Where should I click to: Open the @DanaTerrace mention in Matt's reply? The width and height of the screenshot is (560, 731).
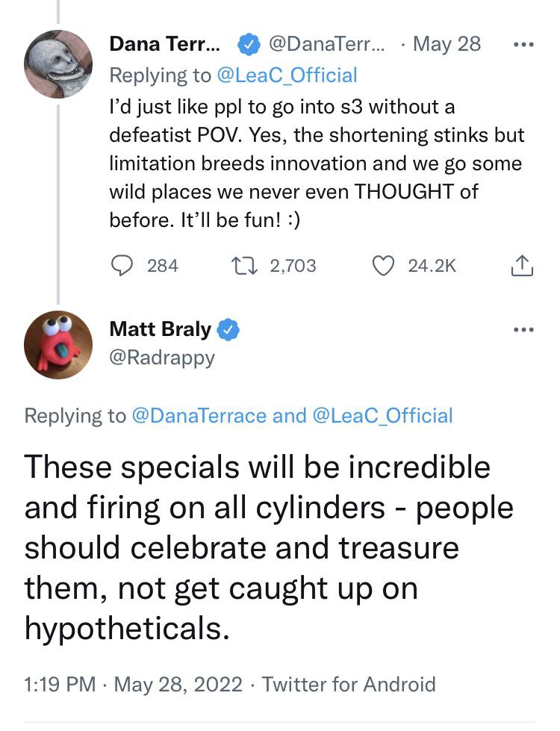(x=199, y=416)
